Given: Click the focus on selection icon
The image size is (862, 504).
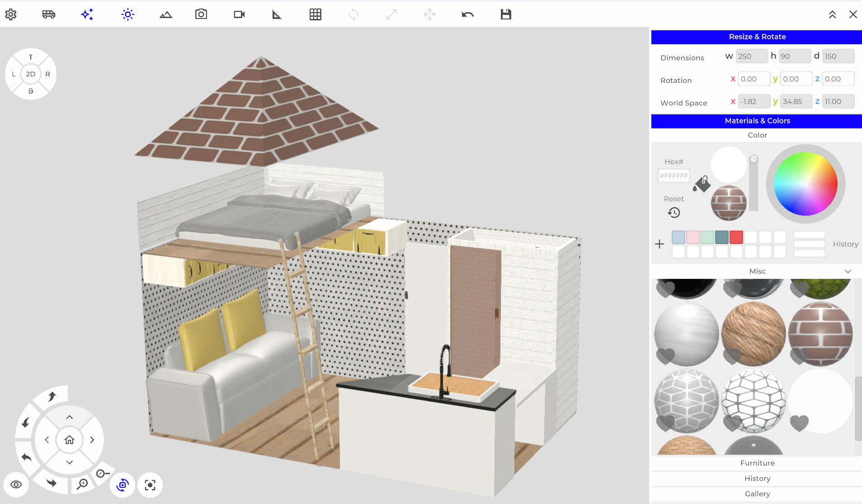Looking at the screenshot, I should (150, 485).
